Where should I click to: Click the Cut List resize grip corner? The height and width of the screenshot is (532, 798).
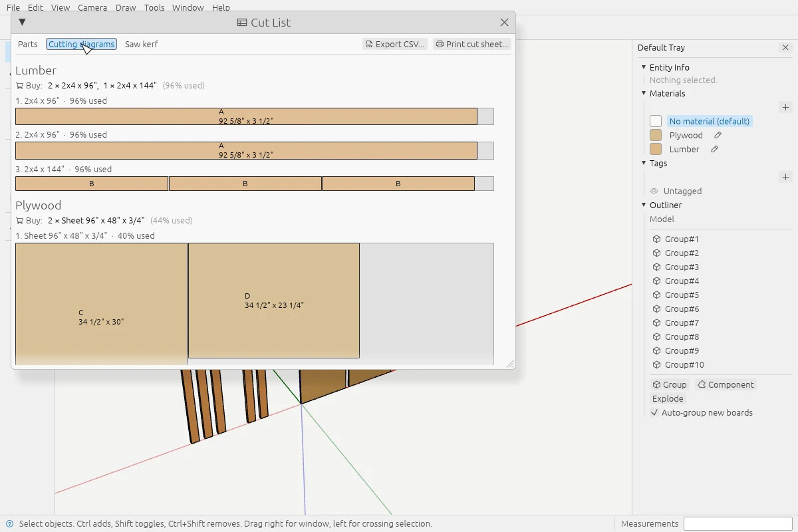pos(510,364)
